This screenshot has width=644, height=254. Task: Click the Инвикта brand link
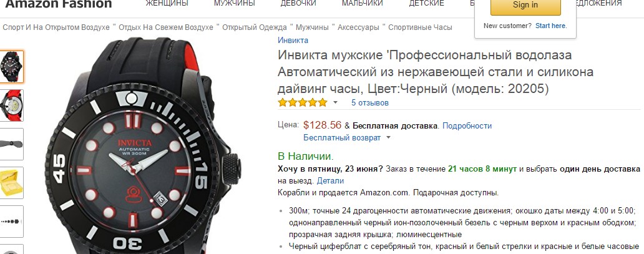(x=293, y=41)
